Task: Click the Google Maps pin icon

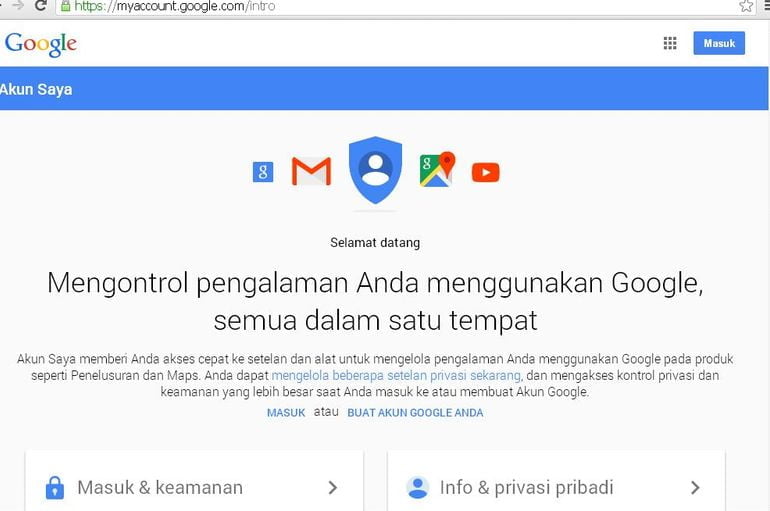Action: [438, 169]
